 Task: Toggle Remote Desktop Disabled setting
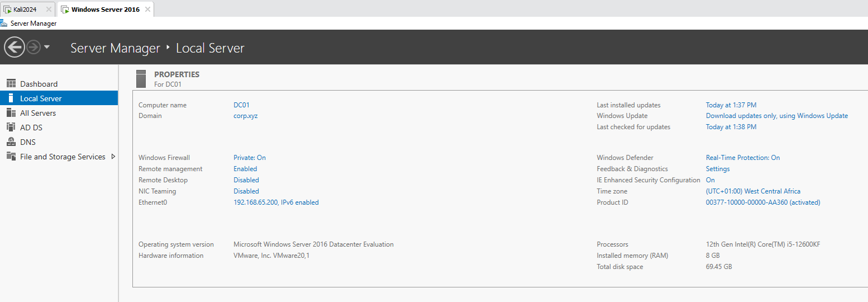[x=246, y=180]
